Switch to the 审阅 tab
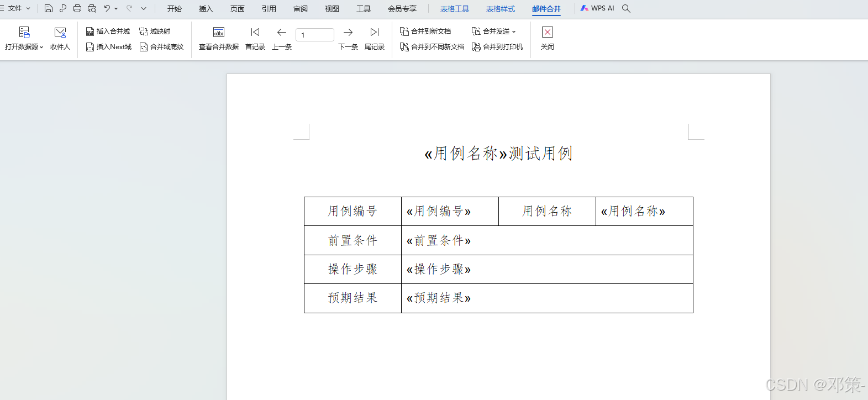The width and height of the screenshot is (868, 400). 301,9
